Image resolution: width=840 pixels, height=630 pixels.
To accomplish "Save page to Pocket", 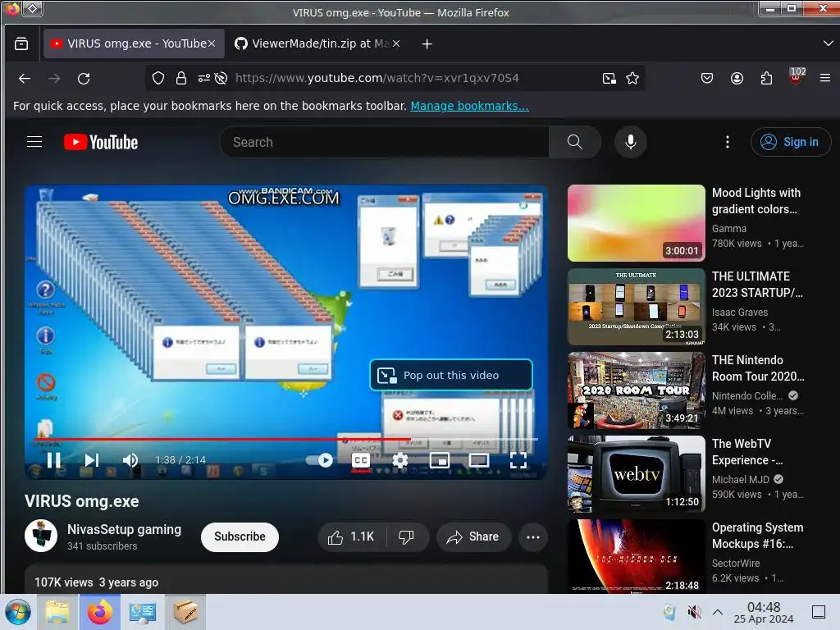I will coord(706,78).
